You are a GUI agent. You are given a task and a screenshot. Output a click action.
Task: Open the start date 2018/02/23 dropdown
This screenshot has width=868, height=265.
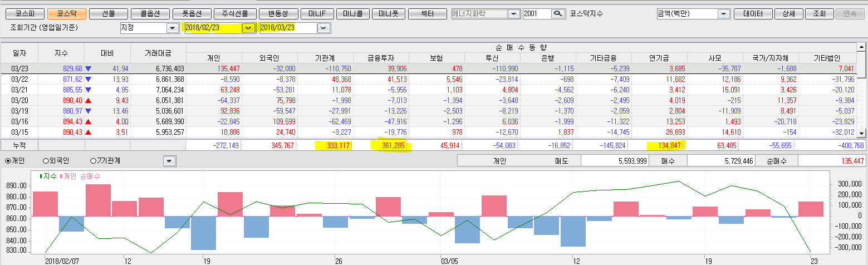248,27
